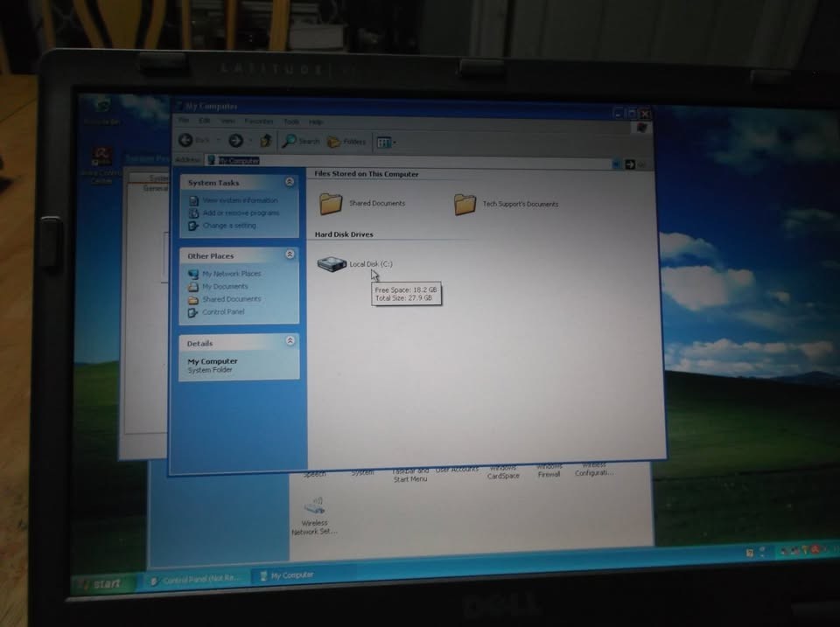
Task: Click the Add or remove programs icon
Action: (x=193, y=213)
